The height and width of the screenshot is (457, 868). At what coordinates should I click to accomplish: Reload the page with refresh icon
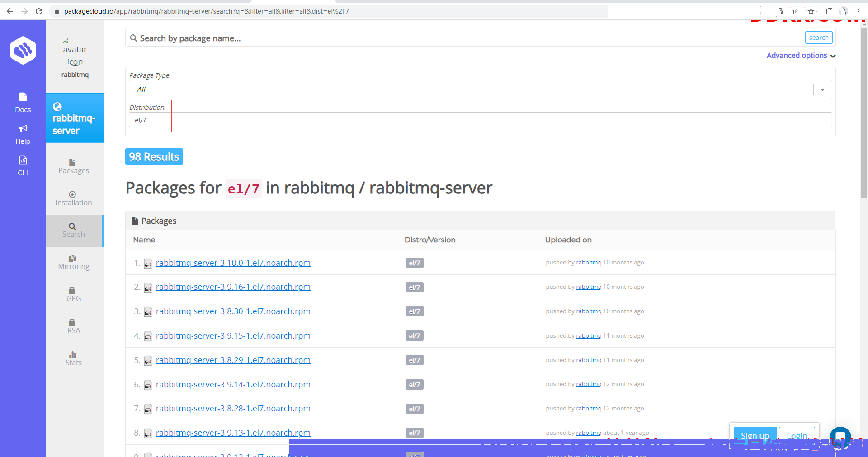click(39, 11)
